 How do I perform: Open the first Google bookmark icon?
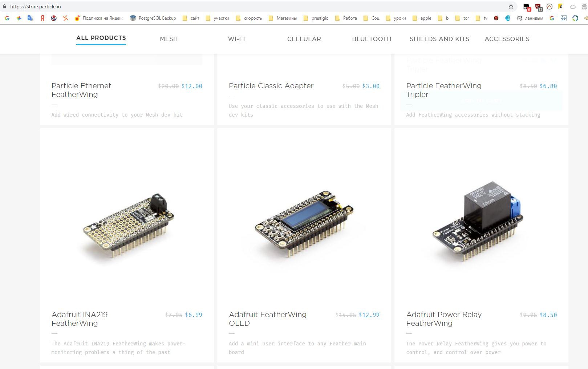tap(7, 18)
